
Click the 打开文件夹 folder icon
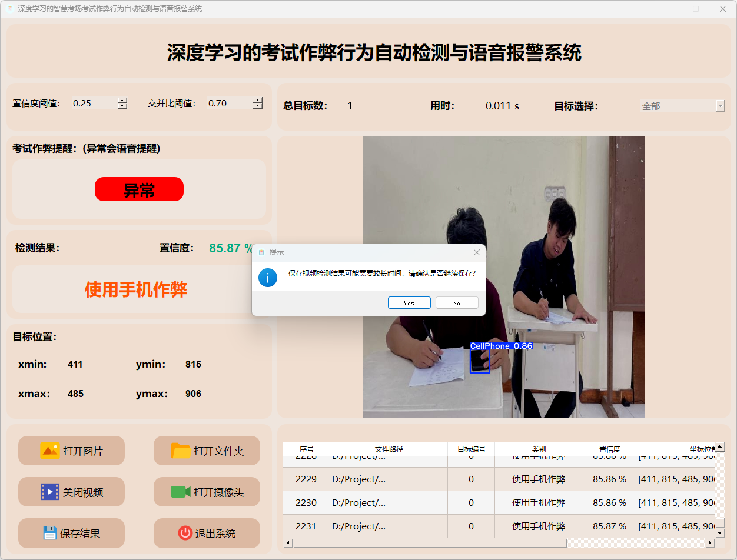181,451
